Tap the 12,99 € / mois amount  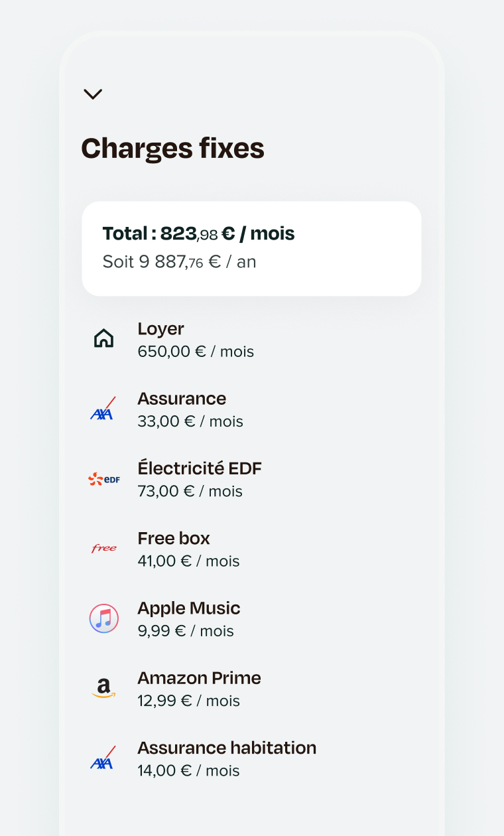click(188, 701)
